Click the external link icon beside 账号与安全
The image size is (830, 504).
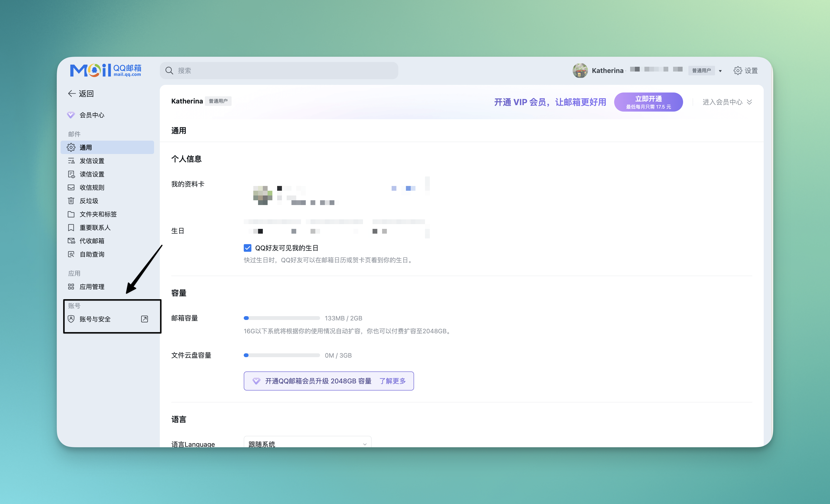click(145, 319)
